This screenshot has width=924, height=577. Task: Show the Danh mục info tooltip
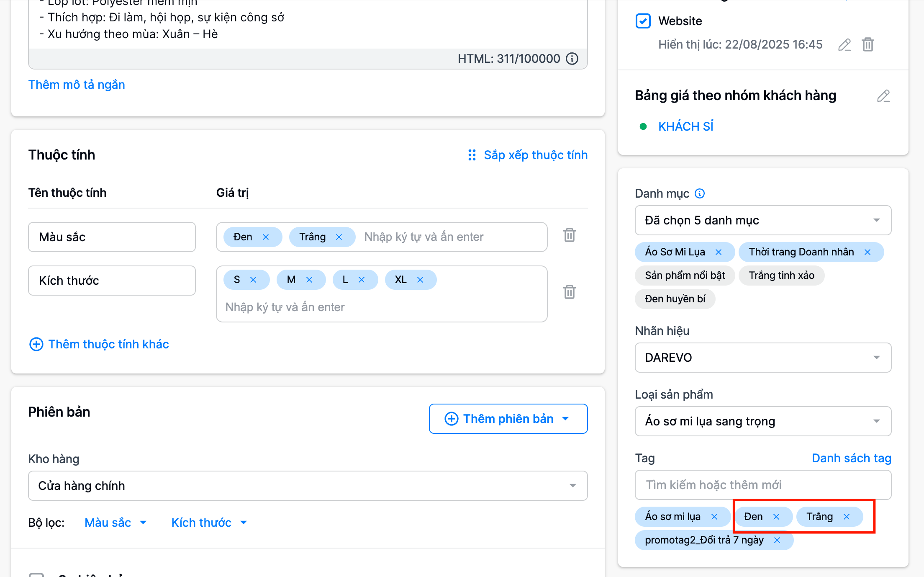click(x=700, y=193)
